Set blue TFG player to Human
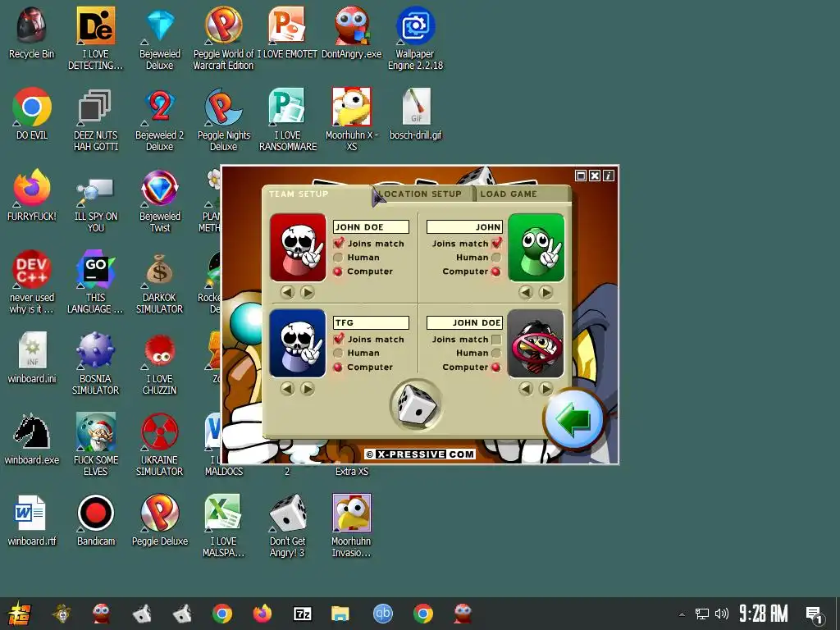Image resolution: width=840 pixels, height=630 pixels. point(338,353)
